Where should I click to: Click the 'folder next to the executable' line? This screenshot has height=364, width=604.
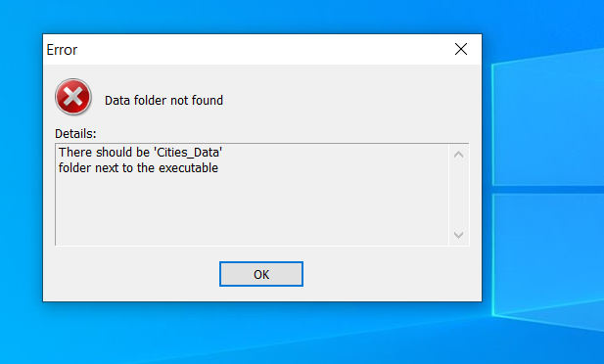click(x=138, y=168)
